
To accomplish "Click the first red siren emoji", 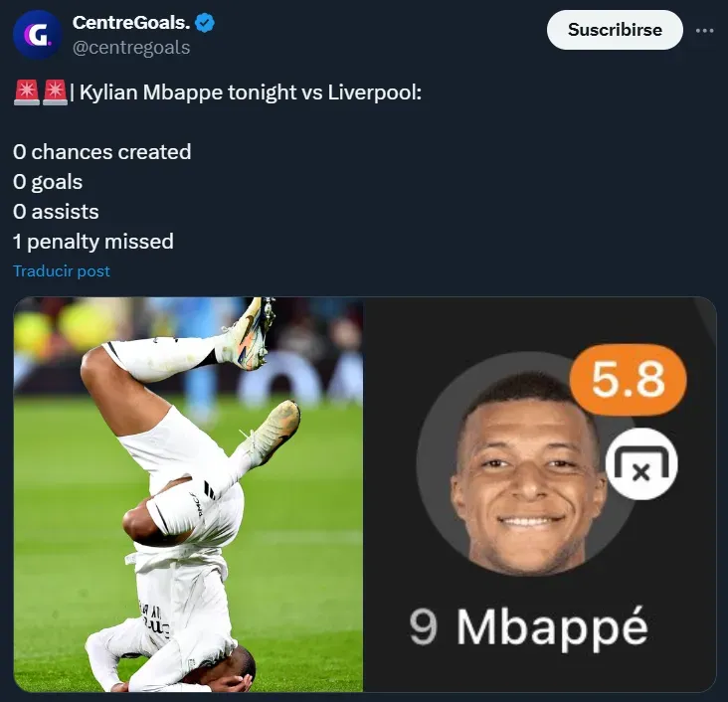I will click(27, 92).
